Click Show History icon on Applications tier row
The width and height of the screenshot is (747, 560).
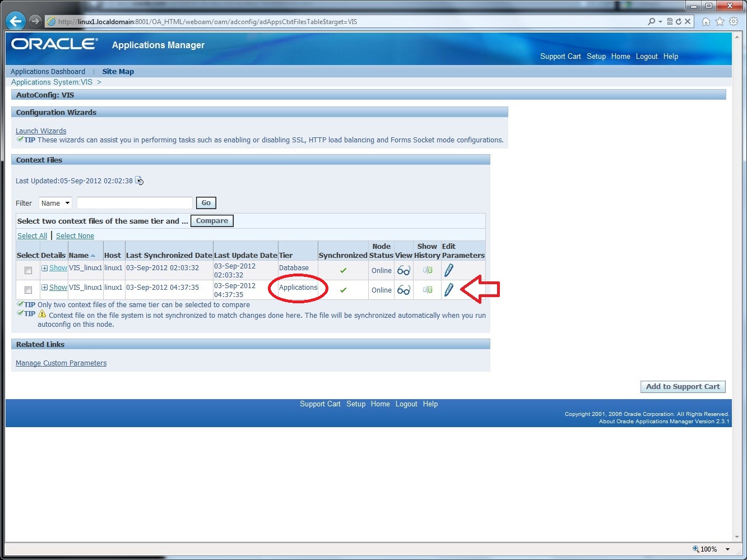(427, 290)
